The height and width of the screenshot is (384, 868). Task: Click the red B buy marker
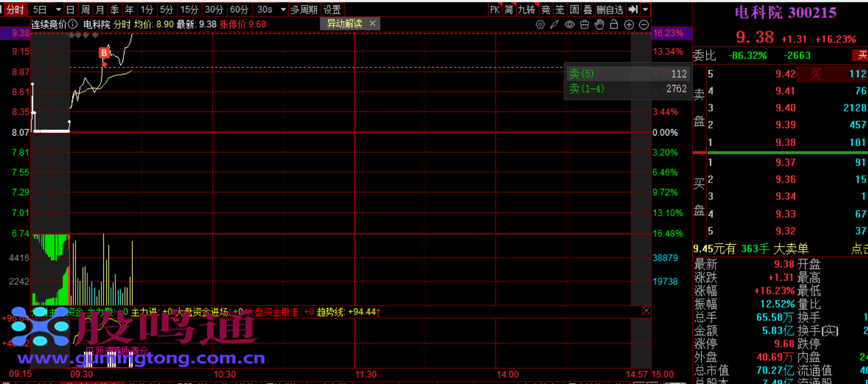(104, 53)
